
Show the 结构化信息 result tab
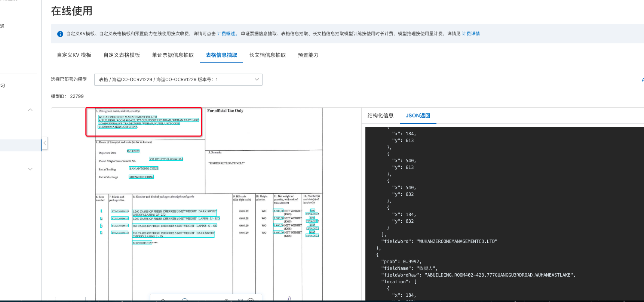[380, 115]
